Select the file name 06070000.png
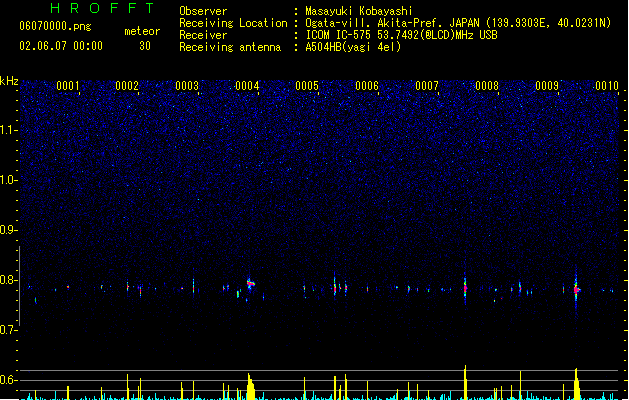Viewport: 629px width, 400px height. 55,26
